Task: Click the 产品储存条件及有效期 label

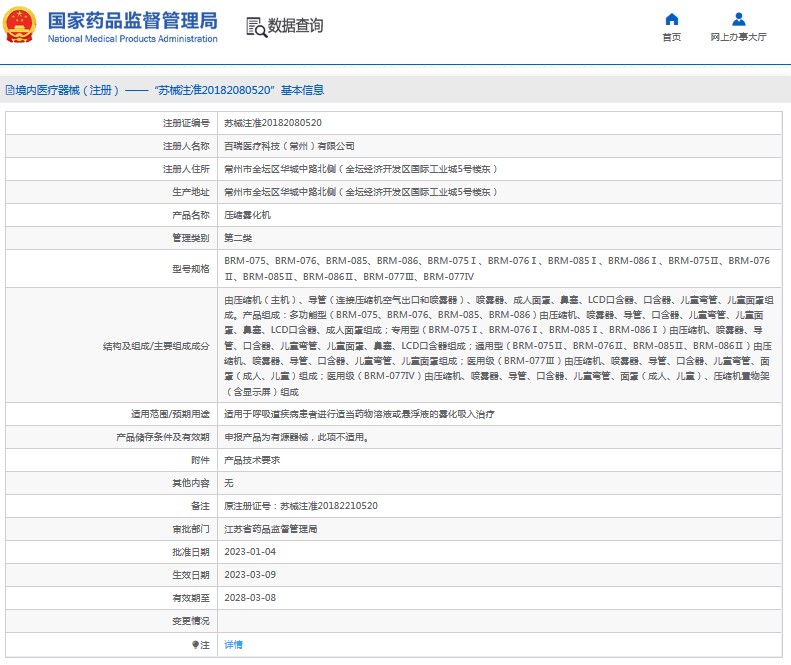Action: point(162,437)
